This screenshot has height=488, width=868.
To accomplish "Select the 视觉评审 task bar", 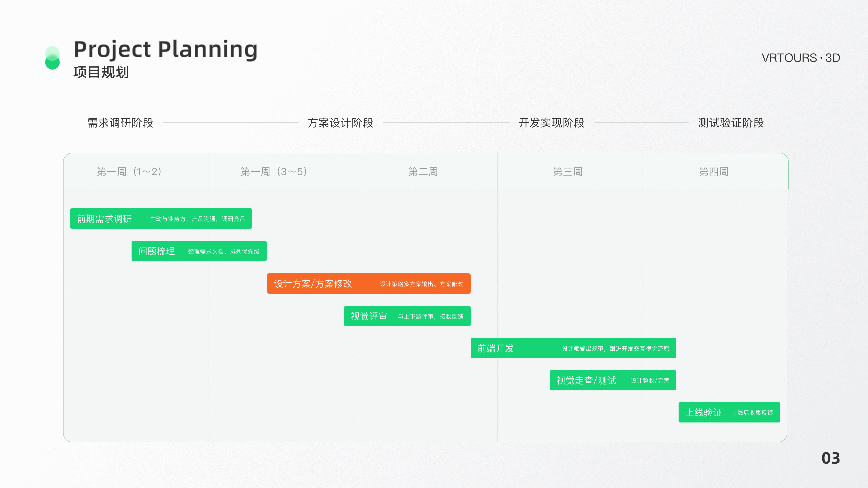I will coord(407,316).
